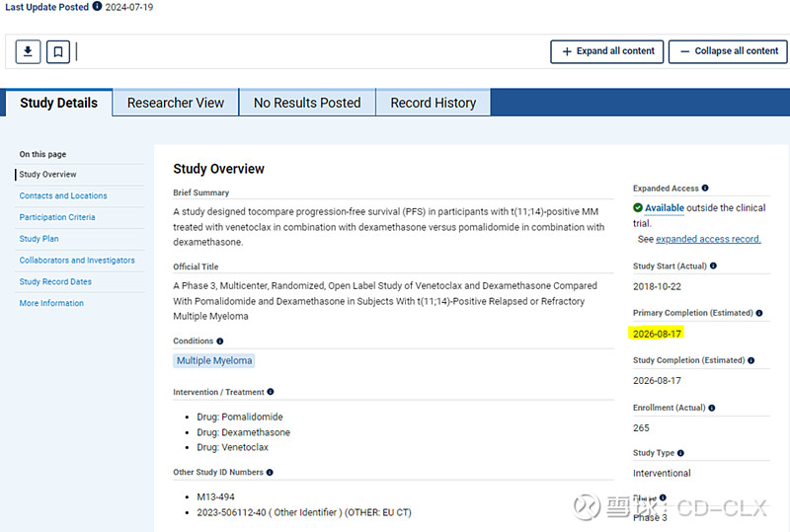The width and height of the screenshot is (790, 532).
Task: Click the Official Title label
Action: click(196, 266)
